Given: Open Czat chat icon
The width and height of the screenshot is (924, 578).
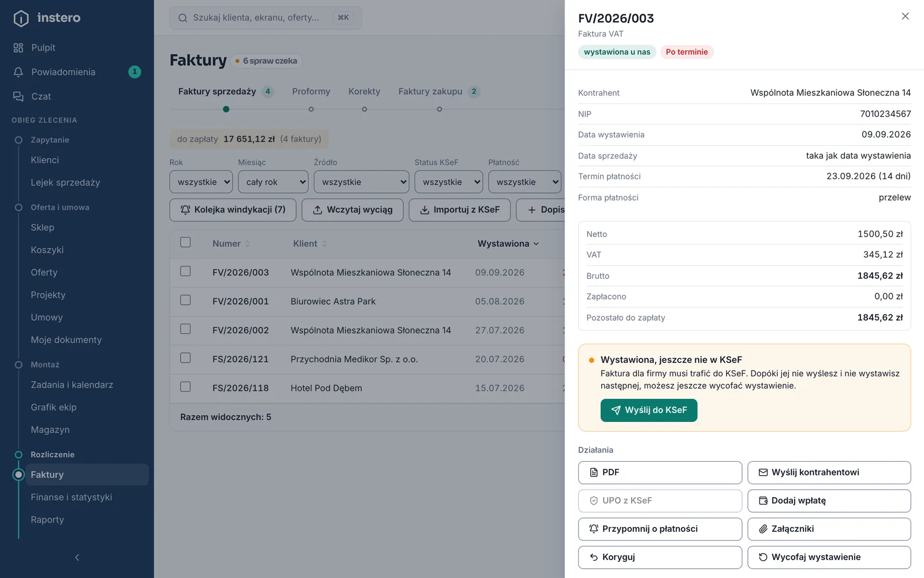Looking at the screenshot, I should pos(18,96).
